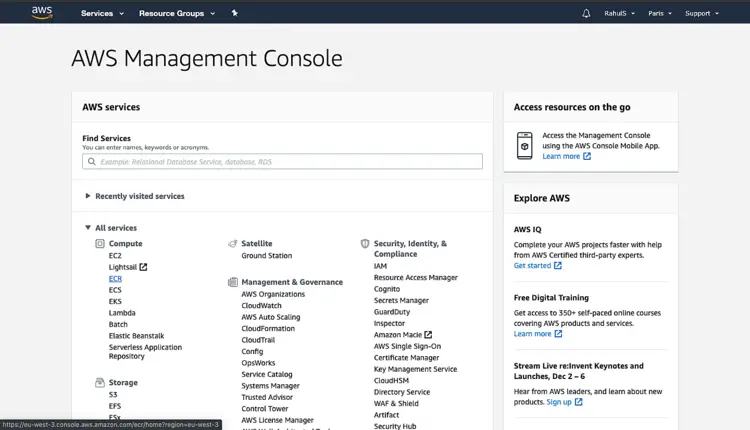The image size is (750, 430).
Task: Open the Resource Groups dropdown
Action: click(x=177, y=13)
